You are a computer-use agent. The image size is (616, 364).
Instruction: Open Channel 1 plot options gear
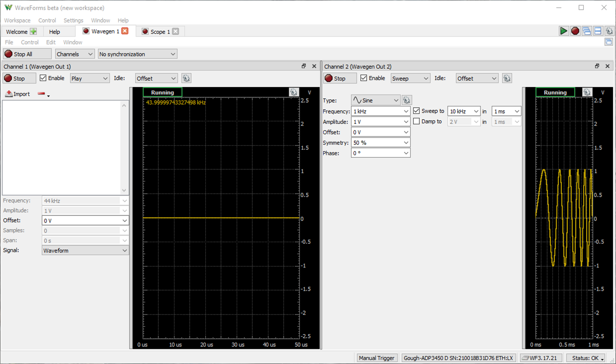click(294, 92)
